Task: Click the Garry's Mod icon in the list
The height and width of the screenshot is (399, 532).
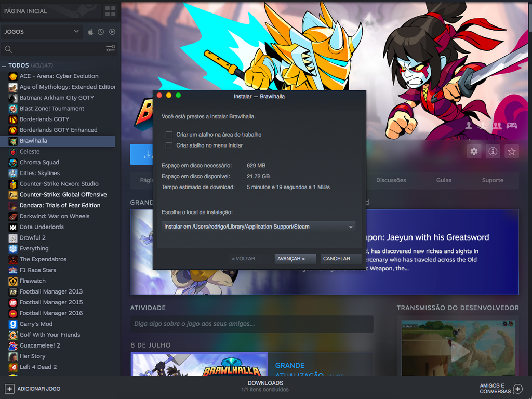Action: click(13, 324)
